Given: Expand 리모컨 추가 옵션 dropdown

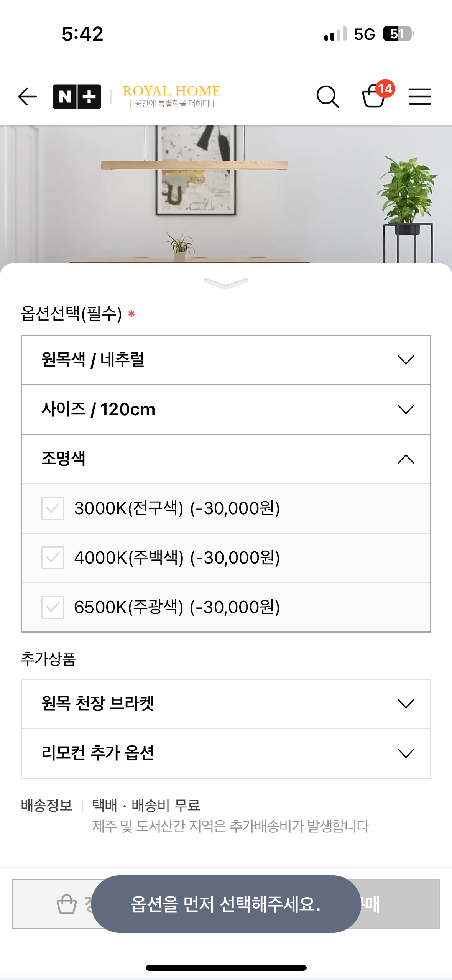Looking at the screenshot, I should pyautogui.click(x=226, y=753).
